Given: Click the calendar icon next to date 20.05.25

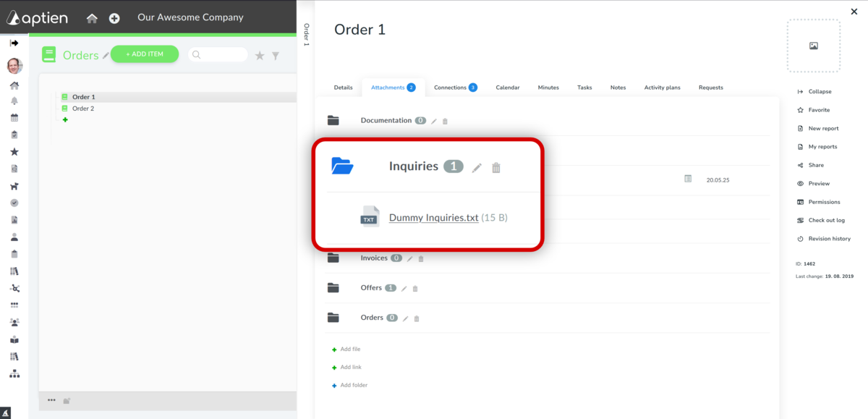Looking at the screenshot, I should (x=688, y=178).
